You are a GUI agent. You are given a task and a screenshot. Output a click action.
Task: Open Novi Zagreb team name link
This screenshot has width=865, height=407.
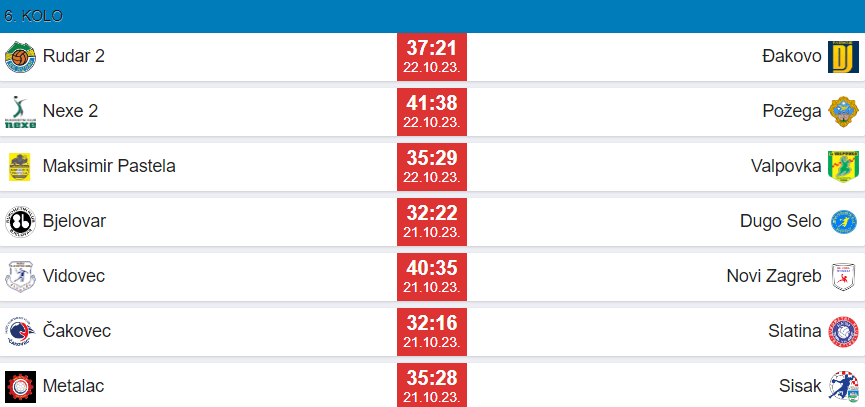(x=773, y=276)
